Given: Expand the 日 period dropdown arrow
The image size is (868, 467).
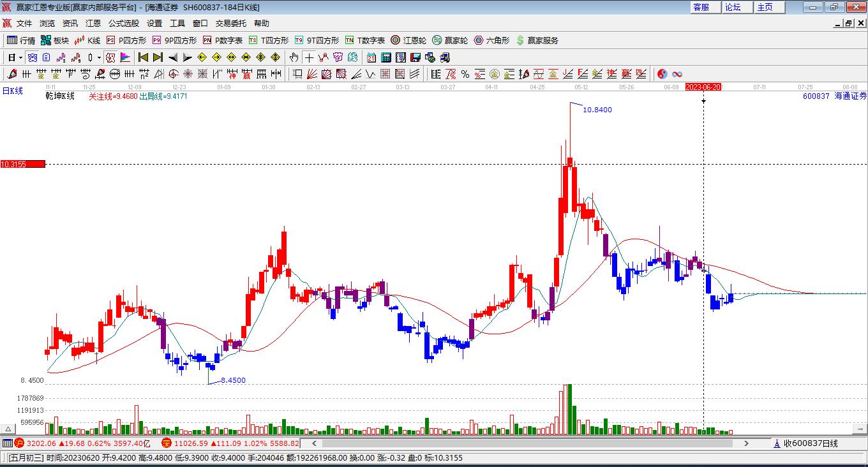Looking at the screenshot, I should click(x=20, y=57).
